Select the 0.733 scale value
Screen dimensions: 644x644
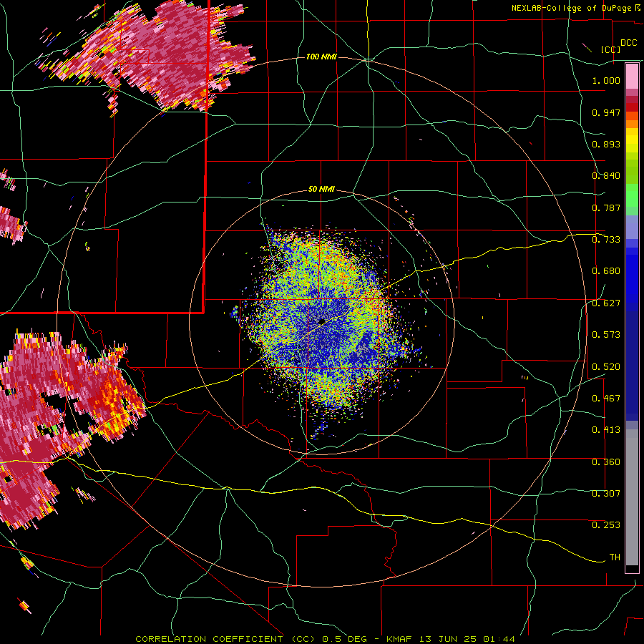[606, 240]
